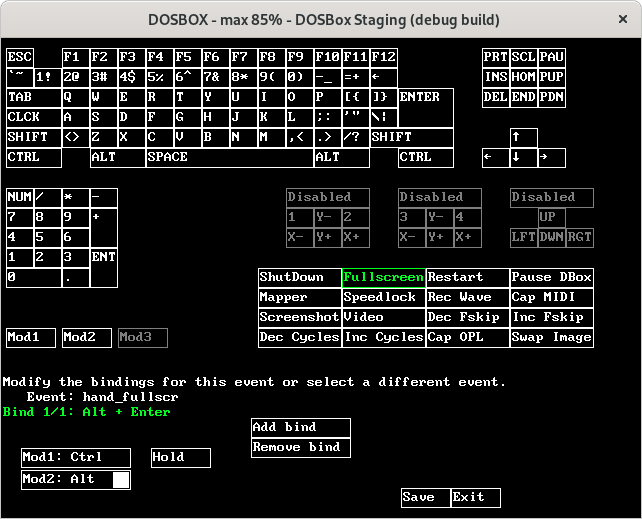Select the F1 key box
642x519 pixels.
tap(76, 57)
